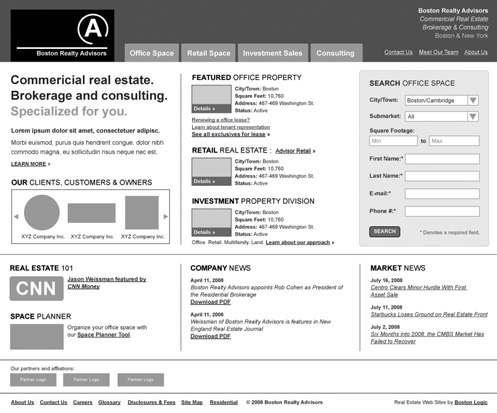Click About Us in the header

(x=476, y=52)
